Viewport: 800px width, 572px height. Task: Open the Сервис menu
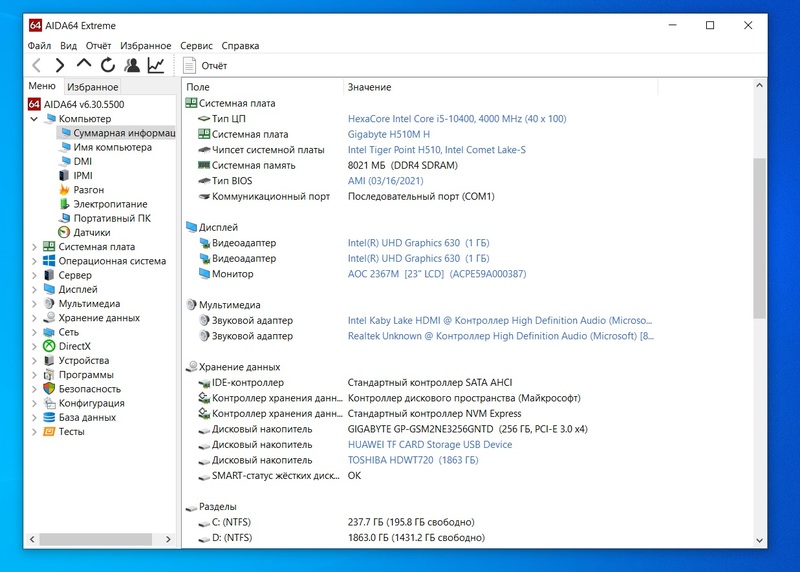pyautogui.click(x=196, y=45)
